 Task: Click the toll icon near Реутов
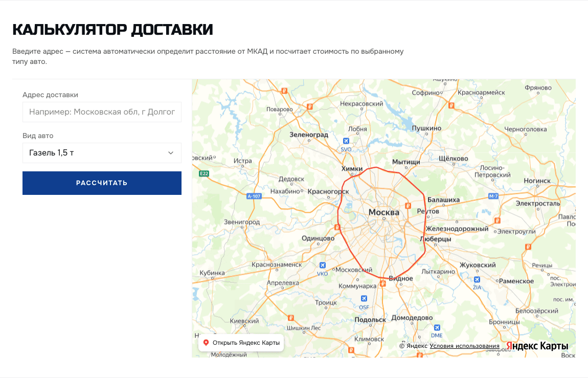click(408, 206)
